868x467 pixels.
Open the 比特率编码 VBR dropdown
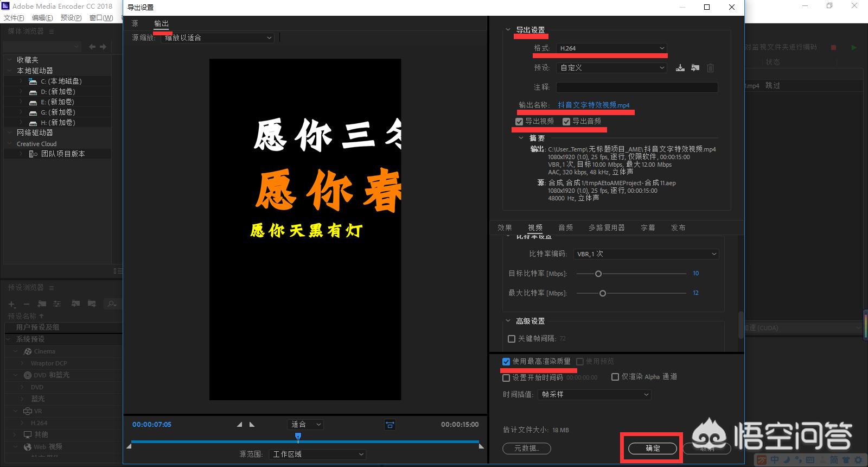646,254
